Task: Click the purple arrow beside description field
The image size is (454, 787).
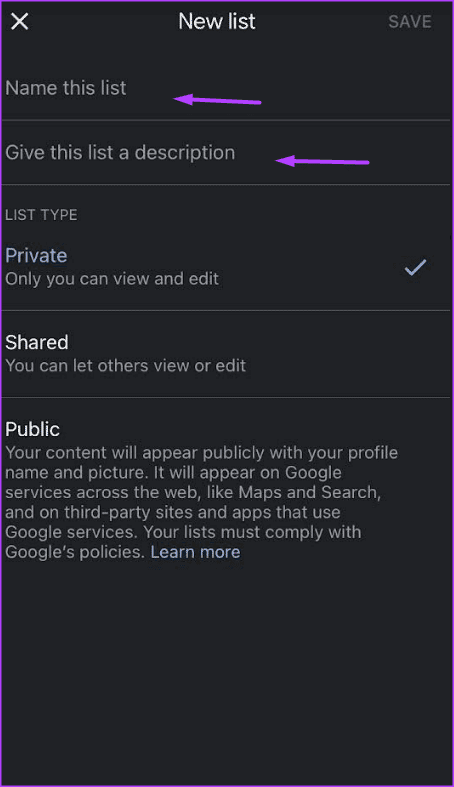Action: [322, 161]
